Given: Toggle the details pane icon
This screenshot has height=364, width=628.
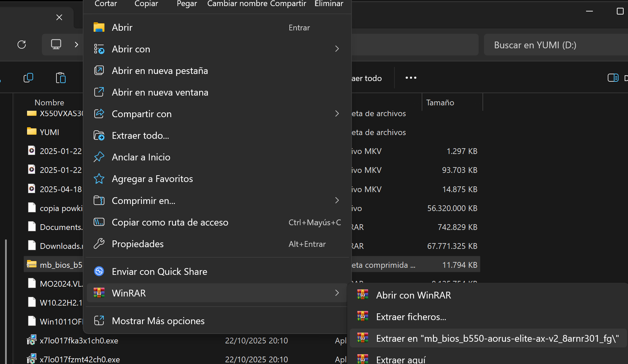Looking at the screenshot, I should pyautogui.click(x=613, y=78).
